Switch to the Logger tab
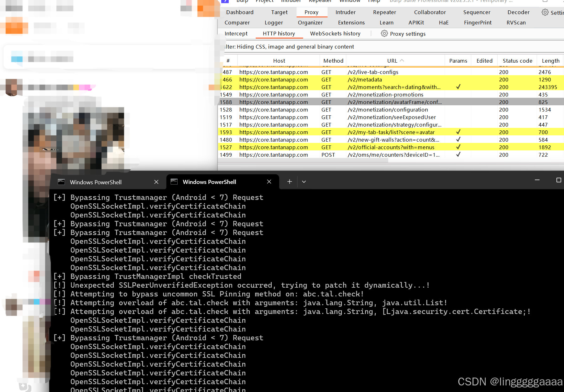 tap(274, 23)
